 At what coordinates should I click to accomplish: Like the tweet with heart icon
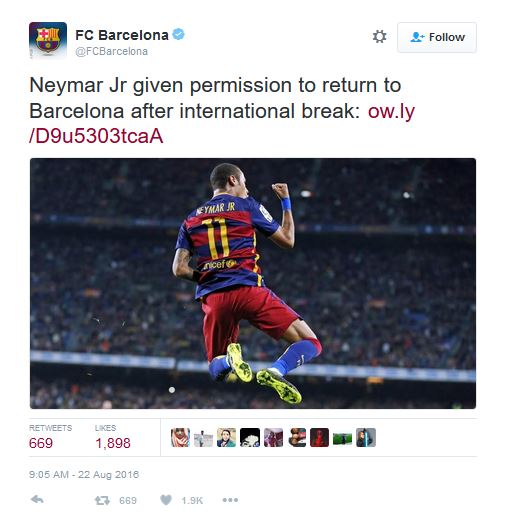(x=166, y=500)
